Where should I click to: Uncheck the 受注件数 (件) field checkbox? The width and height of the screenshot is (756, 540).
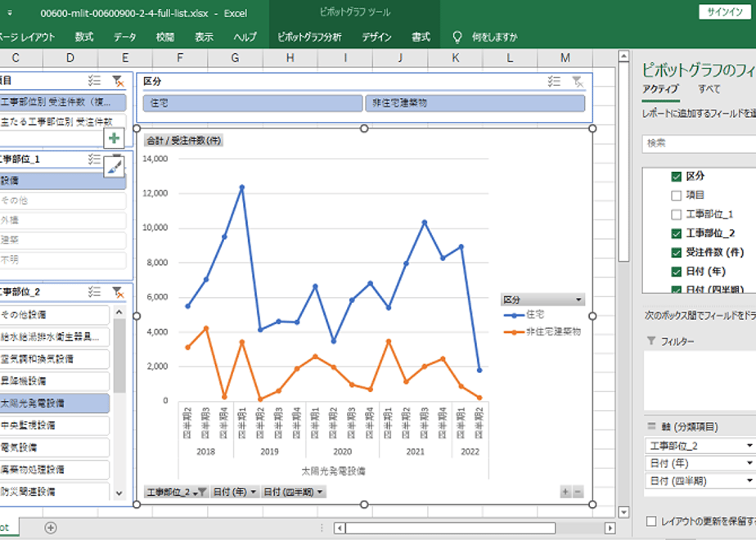[677, 253]
